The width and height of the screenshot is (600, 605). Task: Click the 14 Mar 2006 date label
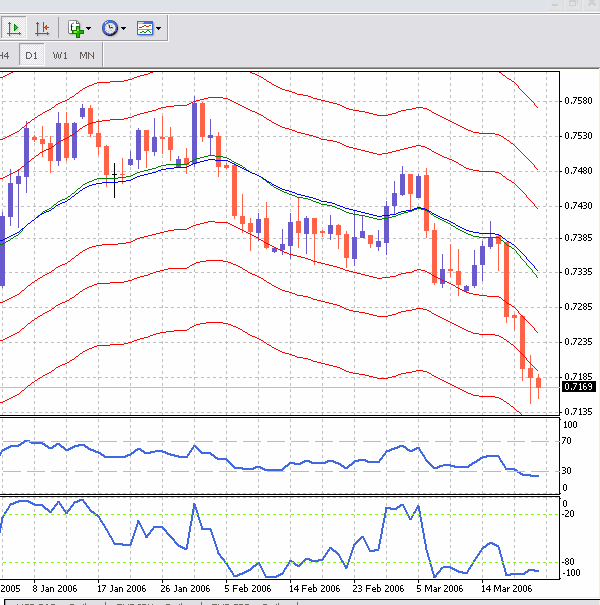click(x=505, y=589)
